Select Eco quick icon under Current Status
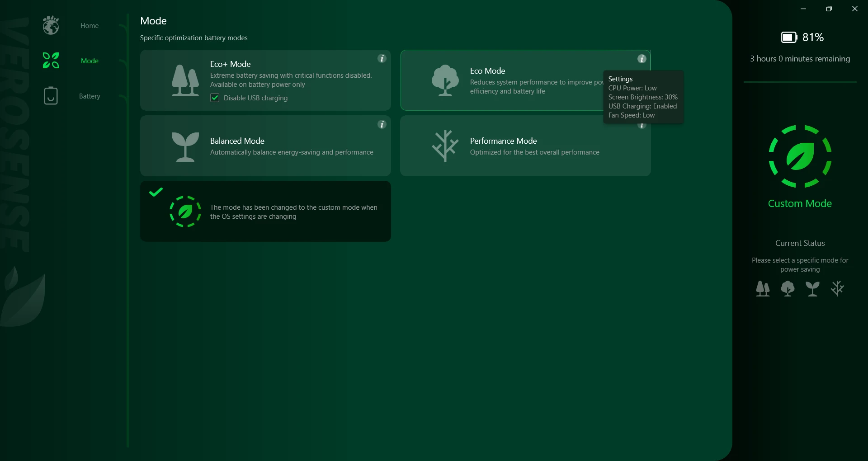868x461 pixels. coord(788,288)
